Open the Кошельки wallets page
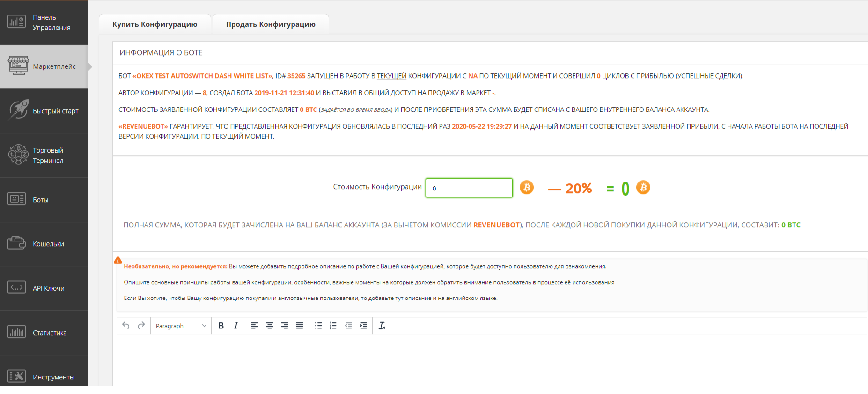 point(44,244)
